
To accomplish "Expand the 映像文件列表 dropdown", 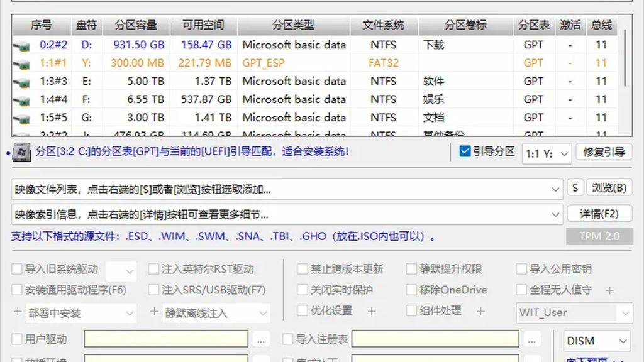I will 555,190.
